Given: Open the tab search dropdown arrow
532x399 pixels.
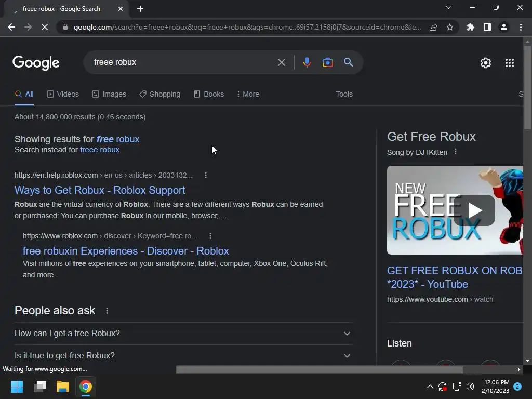Looking at the screenshot, I should tap(448, 7).
